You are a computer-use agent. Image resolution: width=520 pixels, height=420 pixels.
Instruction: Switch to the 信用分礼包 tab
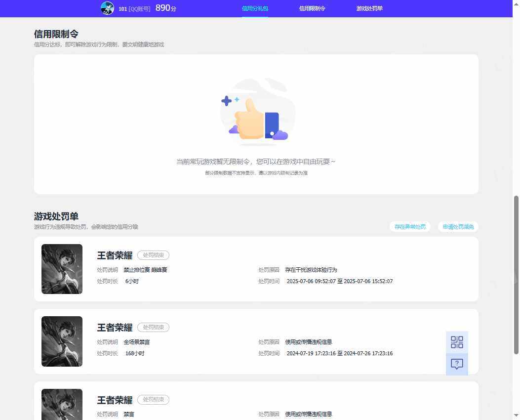click(x=255, y=8)
